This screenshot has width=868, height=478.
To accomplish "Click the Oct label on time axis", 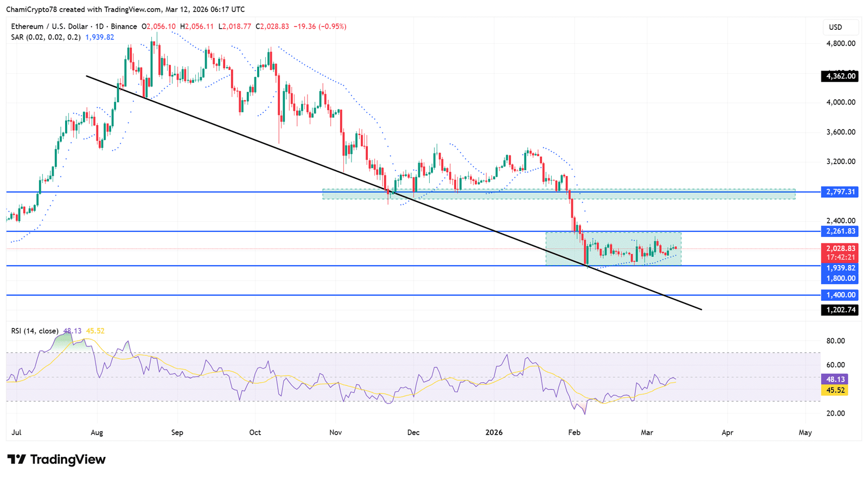I will pyautogui.click(x=255, y=432).
